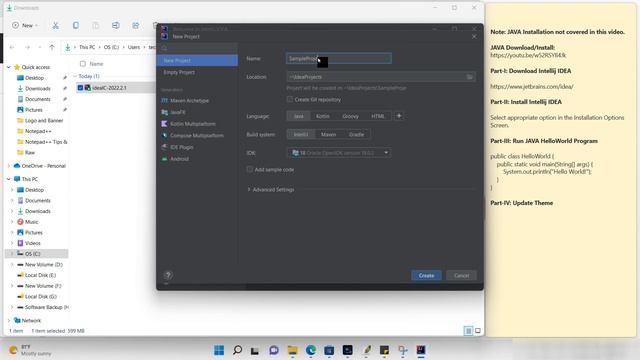Open the JDK dropdown

click(339, 153)
